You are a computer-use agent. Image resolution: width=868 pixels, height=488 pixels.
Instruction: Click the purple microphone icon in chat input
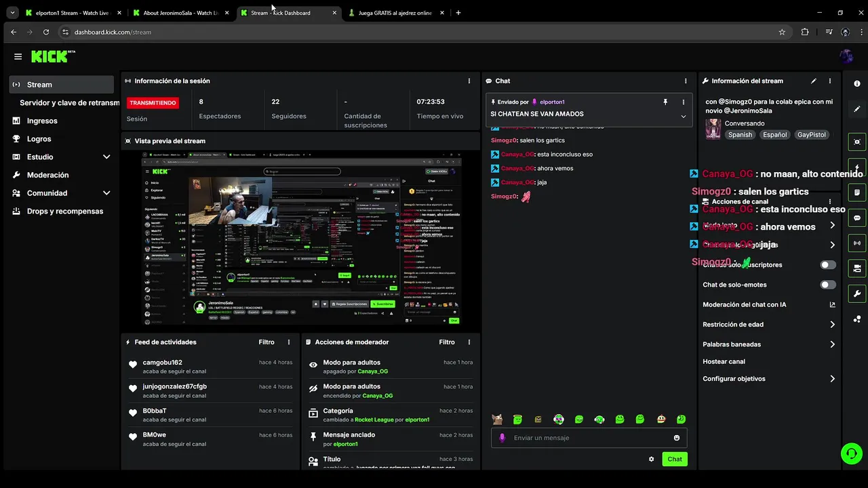point(502,438)
